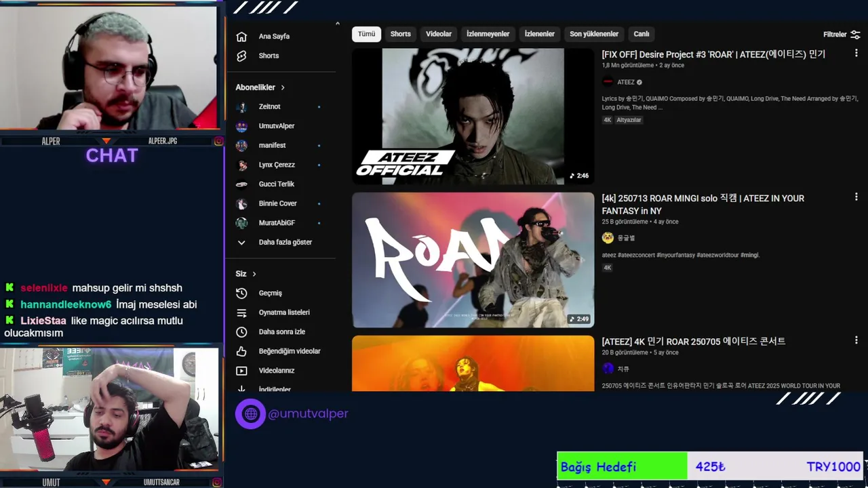The height and width of the screenshot is (488, 868).
Task: Select the Son yüklenenler filter chip
Action: pos(594,34)
